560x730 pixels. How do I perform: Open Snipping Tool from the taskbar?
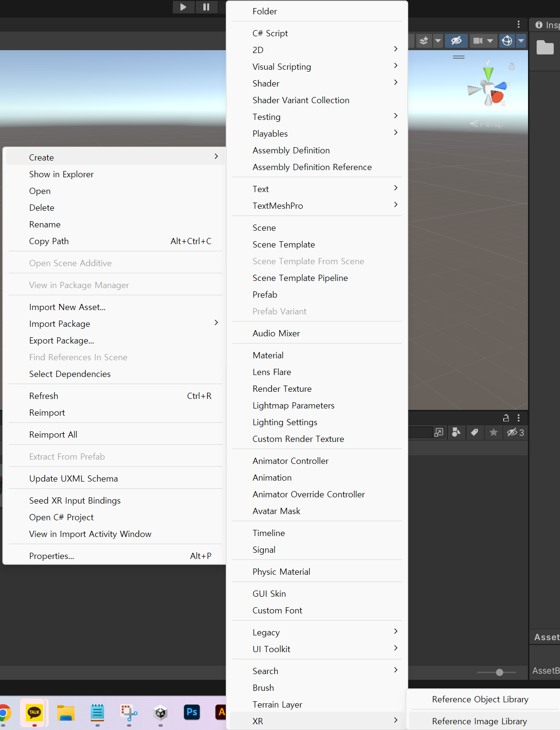[129, 713]
